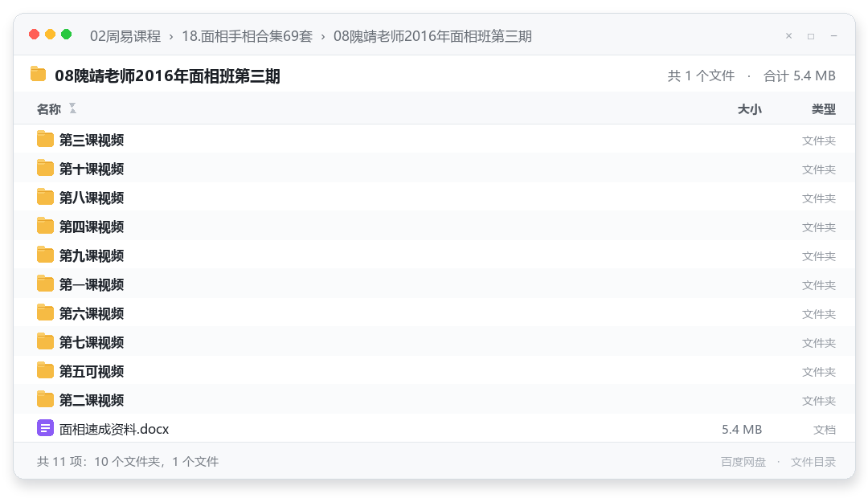868x498 pixels.
Task: Open folder name 第三课视频
Action: 92,140
